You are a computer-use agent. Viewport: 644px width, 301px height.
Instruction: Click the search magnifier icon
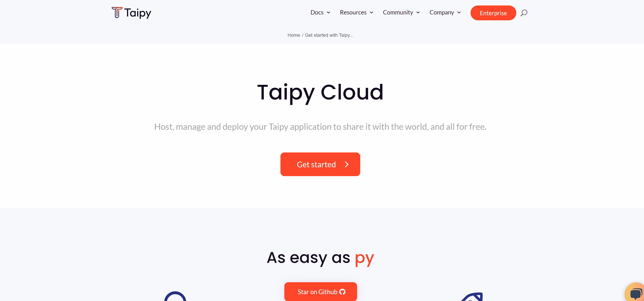524,12
